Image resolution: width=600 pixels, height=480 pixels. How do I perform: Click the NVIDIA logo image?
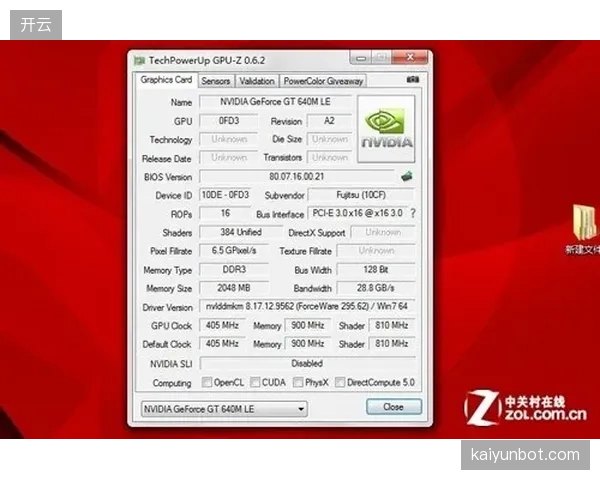[386, 129]
